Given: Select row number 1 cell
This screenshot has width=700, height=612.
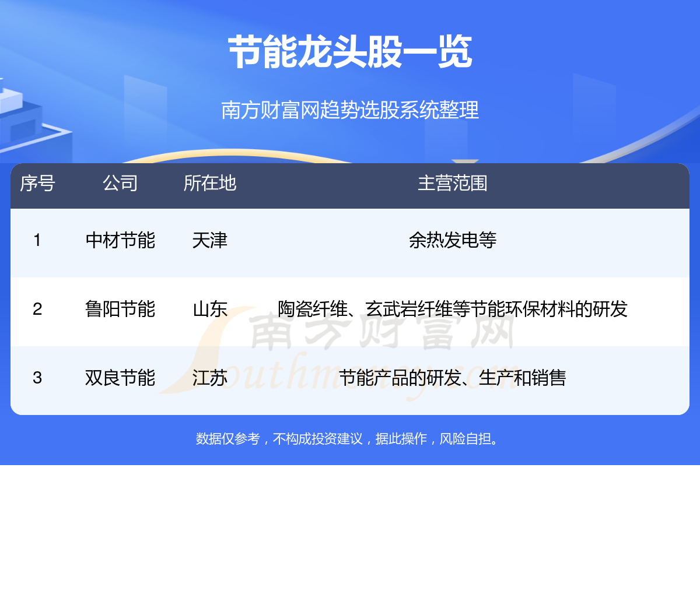Looking at the screenshot, I should tap(37, 240).
